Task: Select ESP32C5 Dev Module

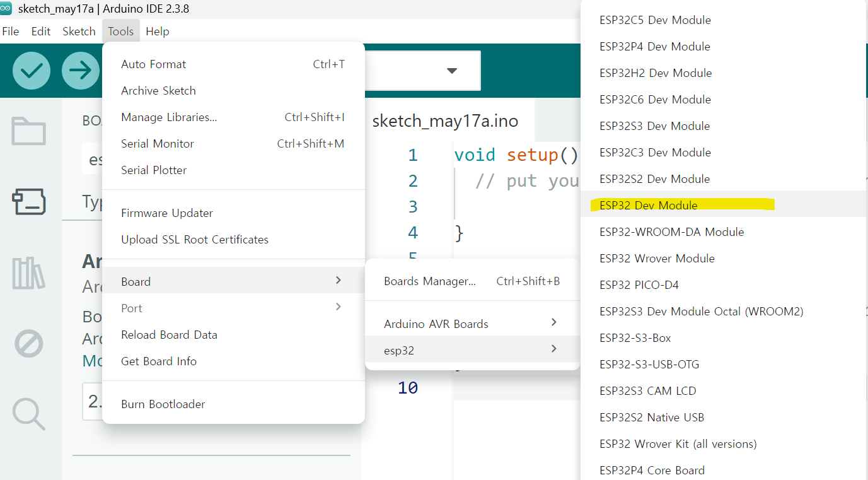Action: point(724,20)
